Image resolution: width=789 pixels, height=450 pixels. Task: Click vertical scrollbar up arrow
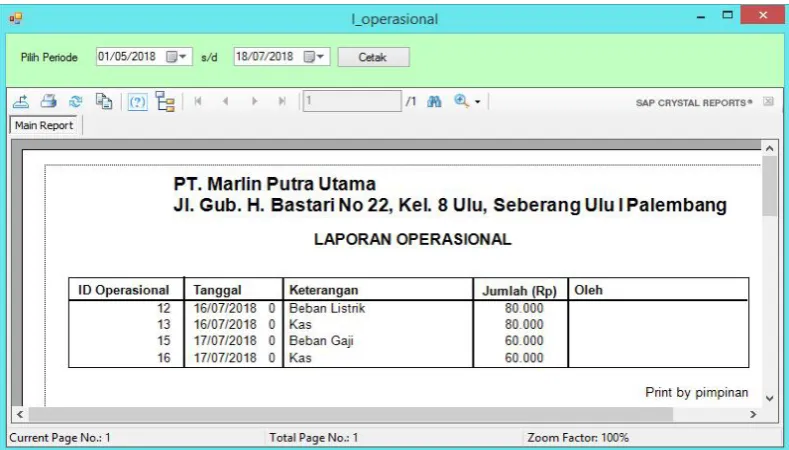point(769,148)
